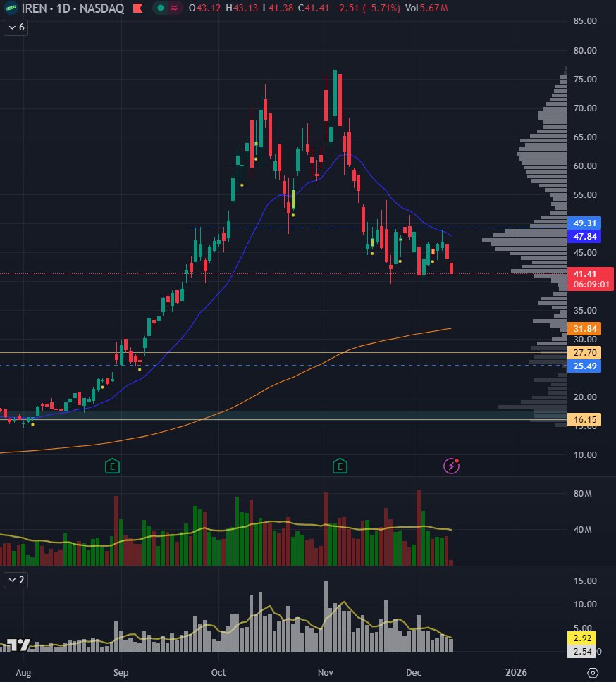Click the purple lightning event marker
The width and height of the screenshot is (616, 682).
click(451, 466)
